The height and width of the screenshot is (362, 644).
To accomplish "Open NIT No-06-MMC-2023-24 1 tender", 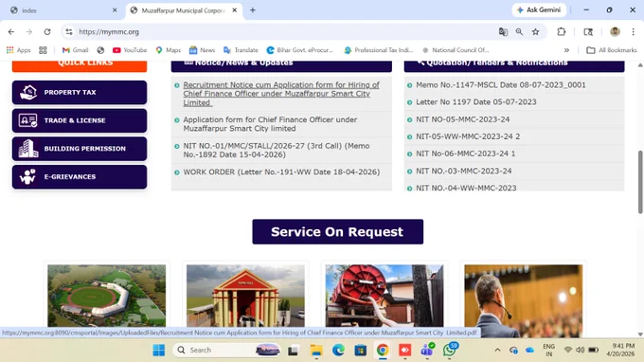I will coord(465,154).
